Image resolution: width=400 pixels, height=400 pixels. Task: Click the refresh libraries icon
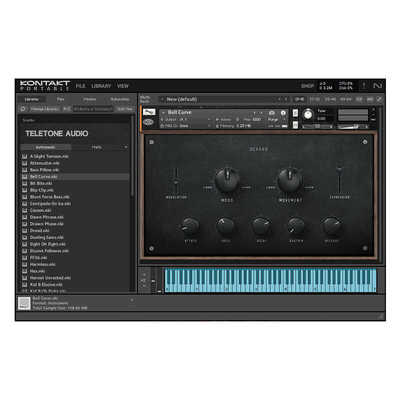[23, 109]
